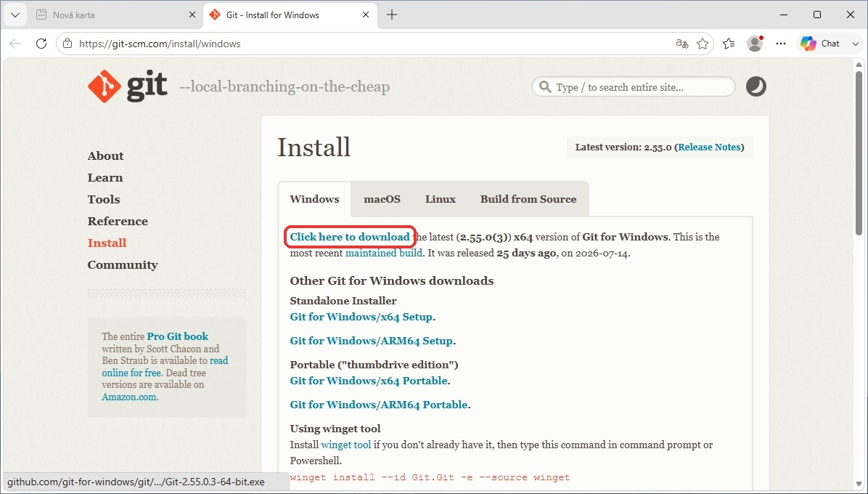Open the Pro Git book link
Screen dimensions: 868x494
coord(178,336)
